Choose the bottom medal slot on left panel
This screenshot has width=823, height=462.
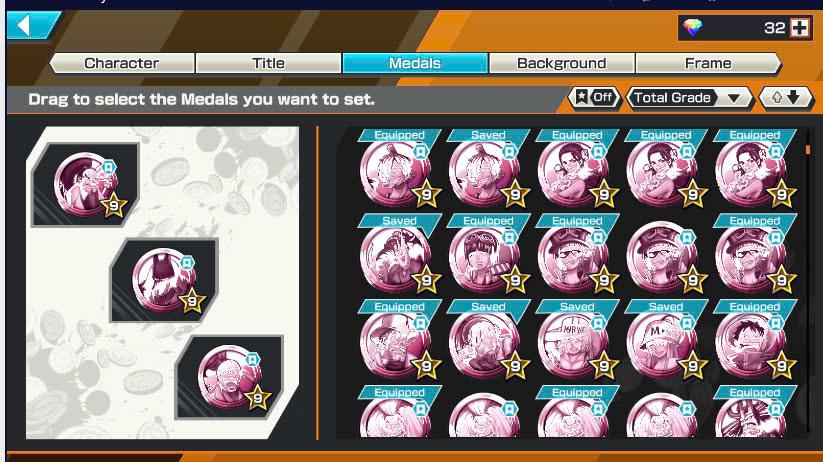pyautogui.click(x=229, y=377)
